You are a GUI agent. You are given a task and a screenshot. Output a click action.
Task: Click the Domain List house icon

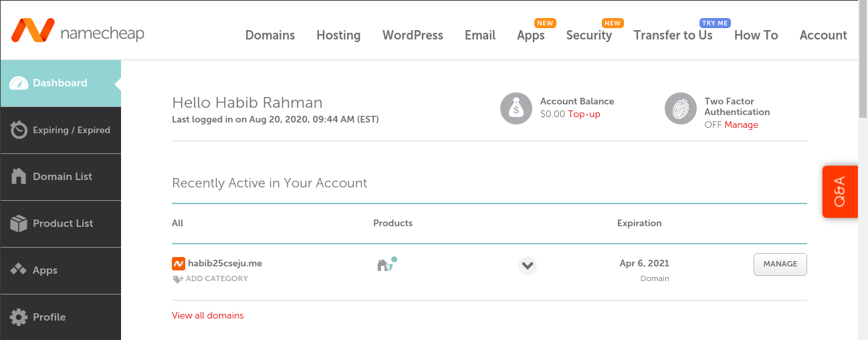[x=19, y=177]
